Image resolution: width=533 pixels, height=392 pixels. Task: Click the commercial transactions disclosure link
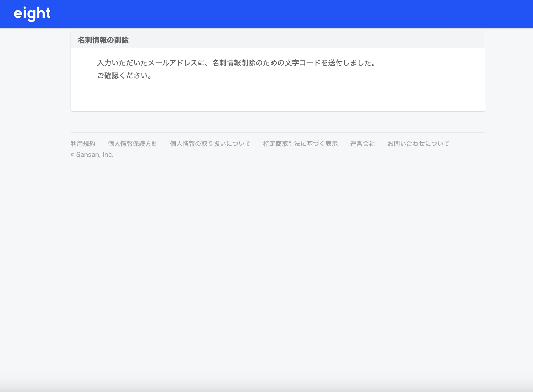[300, 143]
